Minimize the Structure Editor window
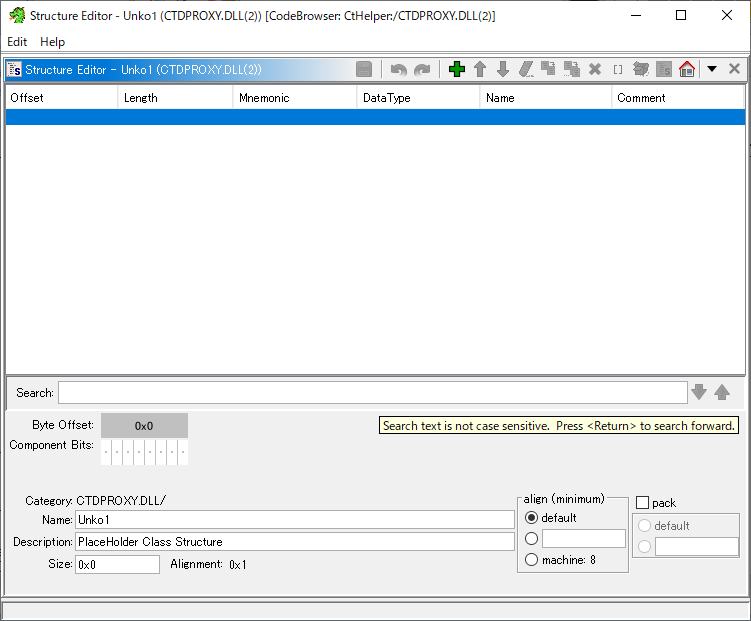The height and width of the screenshot is (621, 751). click(636, 15)
